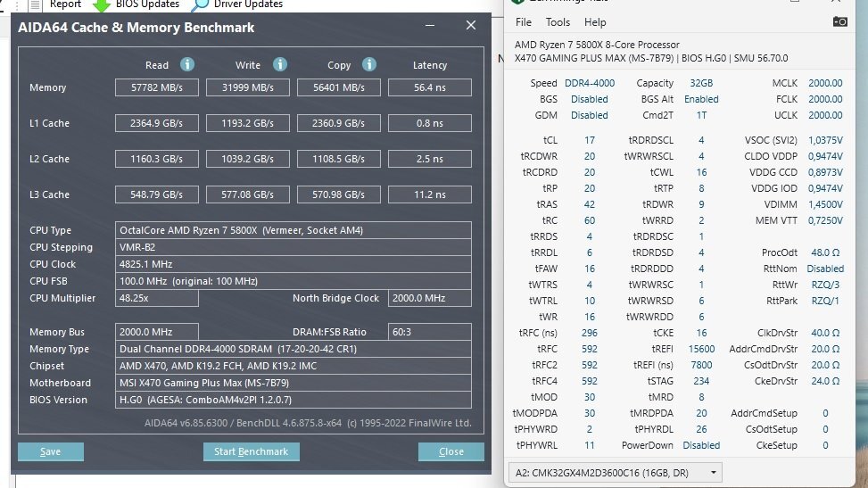Click tRAS value 42
The width and height of the screenshot is (868, 488).
coord(590,204)
